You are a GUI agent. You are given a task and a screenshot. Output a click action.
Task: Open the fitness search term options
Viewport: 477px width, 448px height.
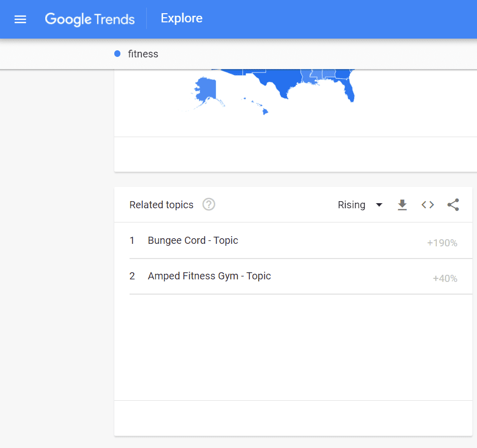(144, 53)
